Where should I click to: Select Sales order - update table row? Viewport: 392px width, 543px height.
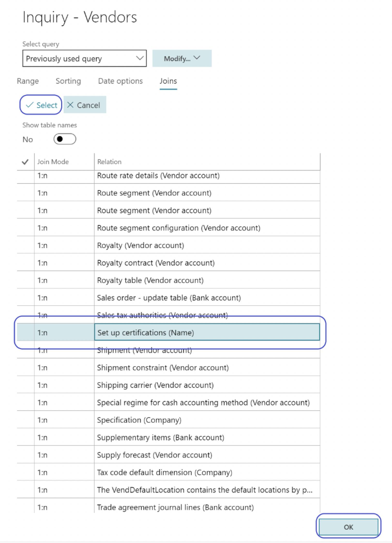pos(169,298)
